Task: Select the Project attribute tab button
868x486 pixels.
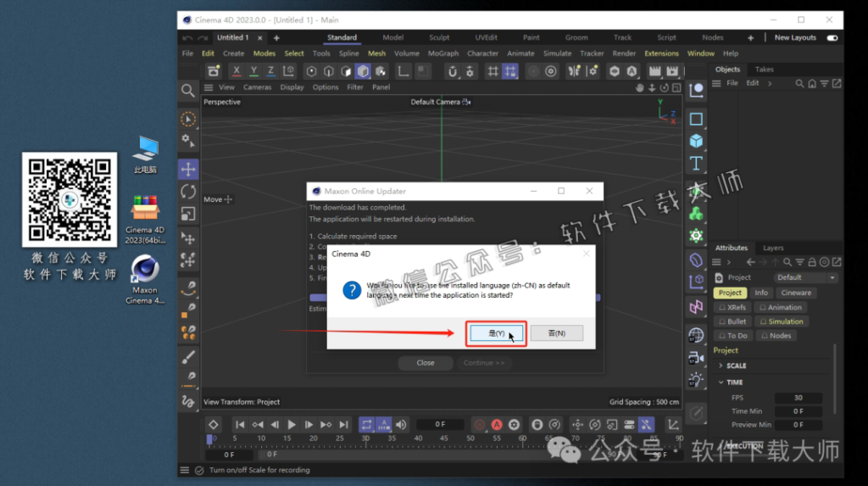Action: click(x=730, y=293)
